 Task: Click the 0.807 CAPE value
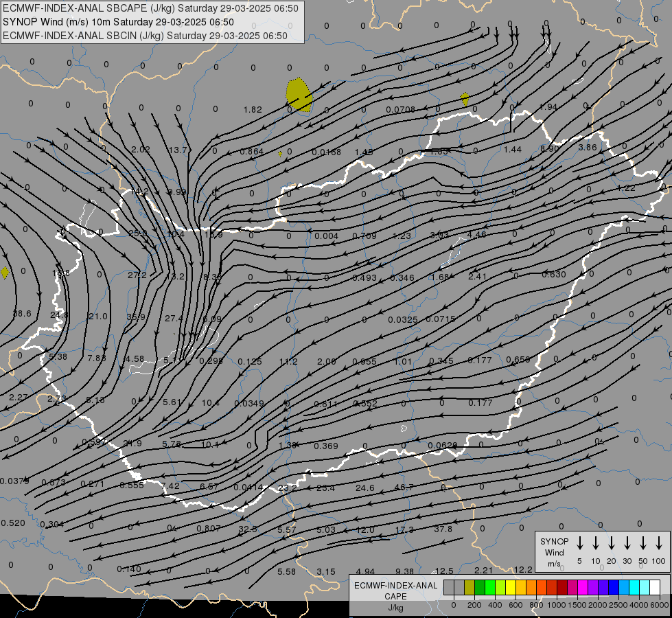pyautogui.click(x=209, y=528)
